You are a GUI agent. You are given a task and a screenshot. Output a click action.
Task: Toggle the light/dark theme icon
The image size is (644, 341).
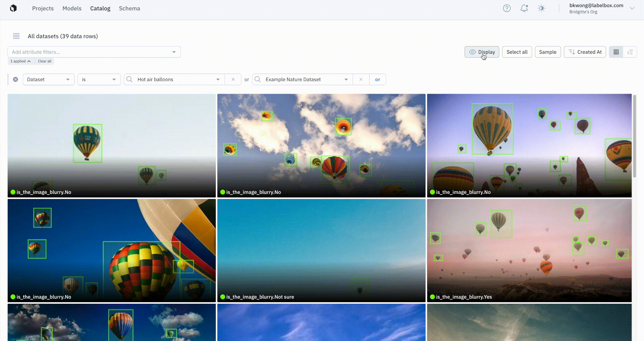click(x=541, y=8)
